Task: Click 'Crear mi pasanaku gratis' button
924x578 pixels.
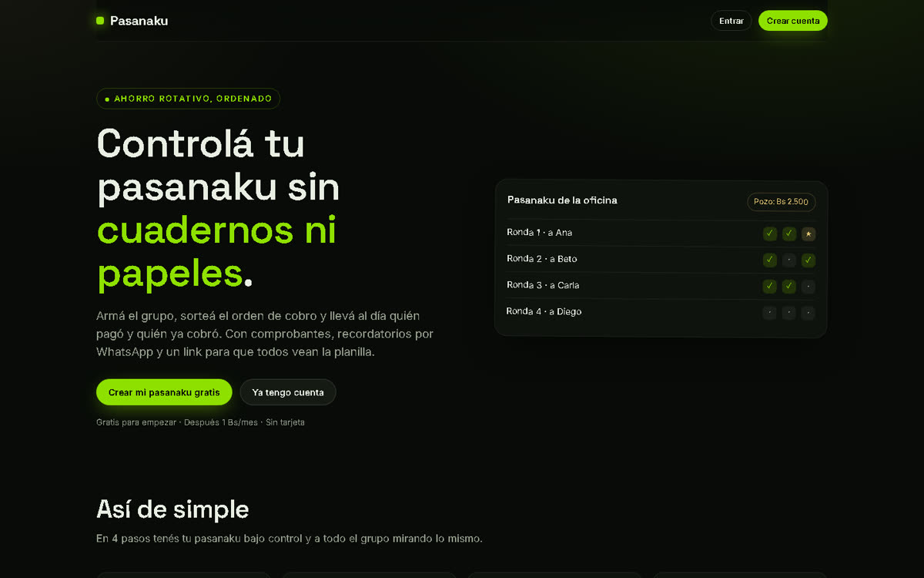Action: coord(164,392)
